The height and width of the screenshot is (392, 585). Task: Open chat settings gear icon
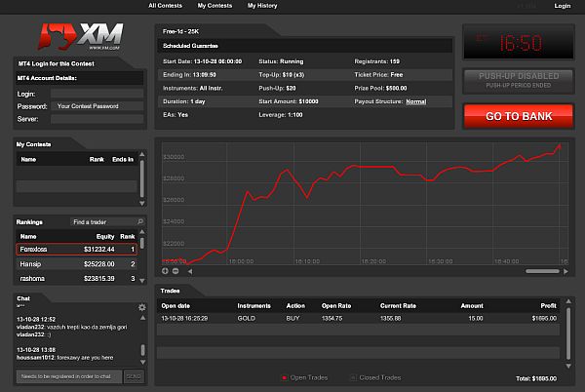pos(141,307)
